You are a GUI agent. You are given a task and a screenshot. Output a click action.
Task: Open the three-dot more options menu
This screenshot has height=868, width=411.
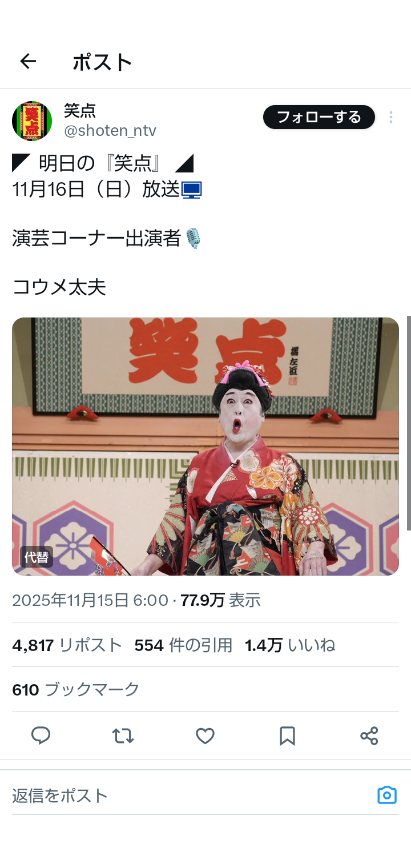click(391, 117)
